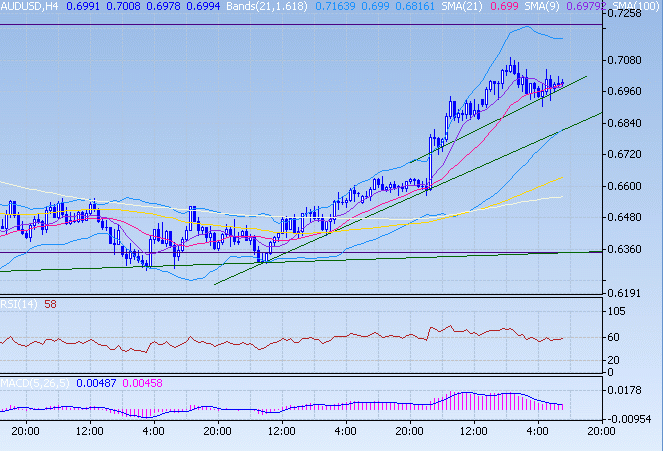Click the 0.6191 price at axis bottom
663x451 pixels.
(632, 294)
